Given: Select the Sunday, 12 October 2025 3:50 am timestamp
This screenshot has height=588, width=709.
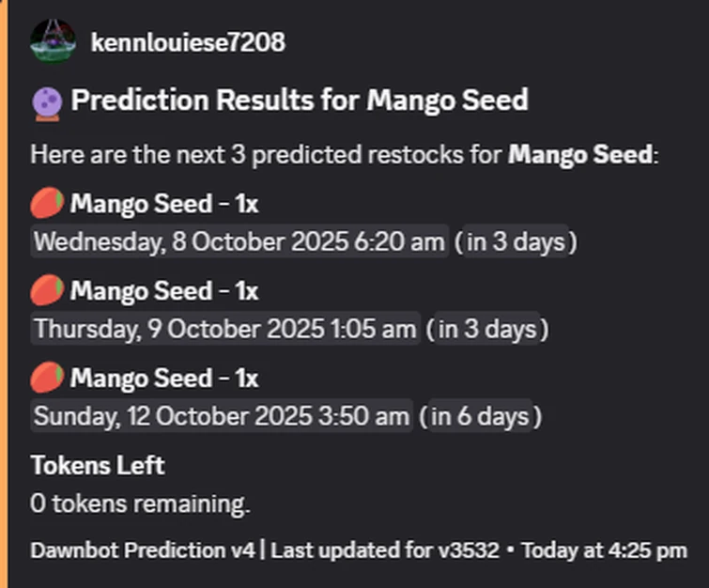Looking at the screenshot, I should click(x=222, y=416).
